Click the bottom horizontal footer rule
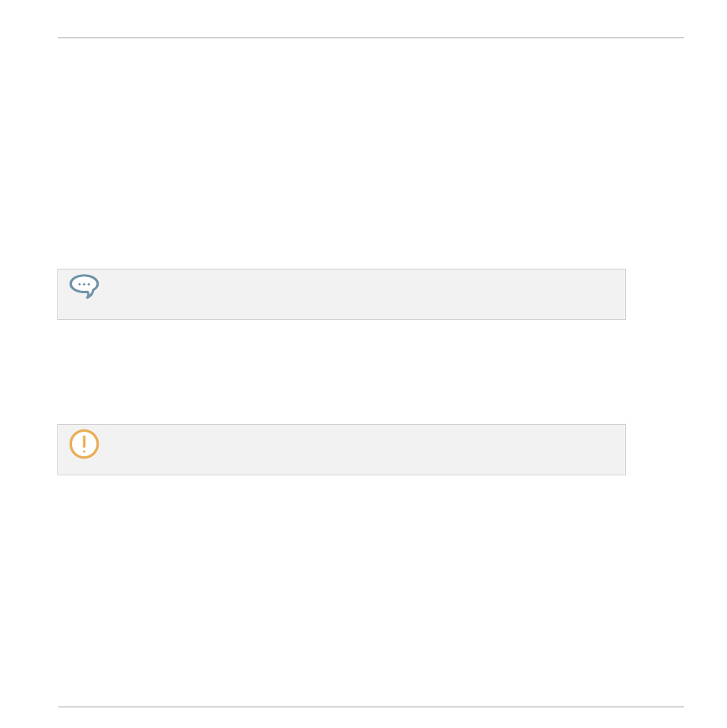The height and width of the screenshot is (728, 727). point(371,707)
